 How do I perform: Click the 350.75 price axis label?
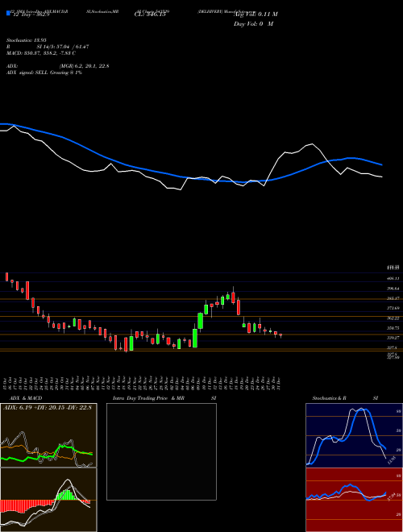click(393, 328)
